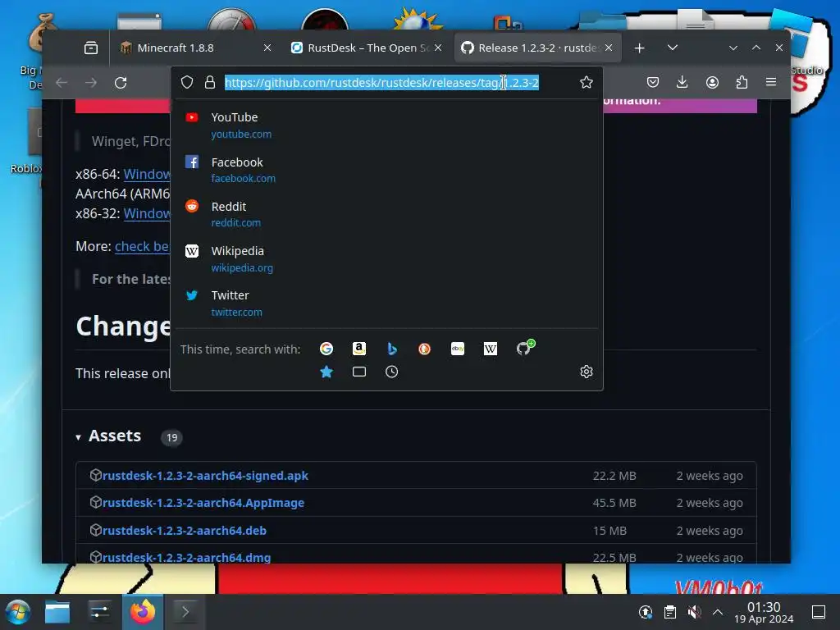Download rustdesk-1.2.3-2-aarch64.AppImage
This screenshot has width=840, height=630.
point(203,503)
